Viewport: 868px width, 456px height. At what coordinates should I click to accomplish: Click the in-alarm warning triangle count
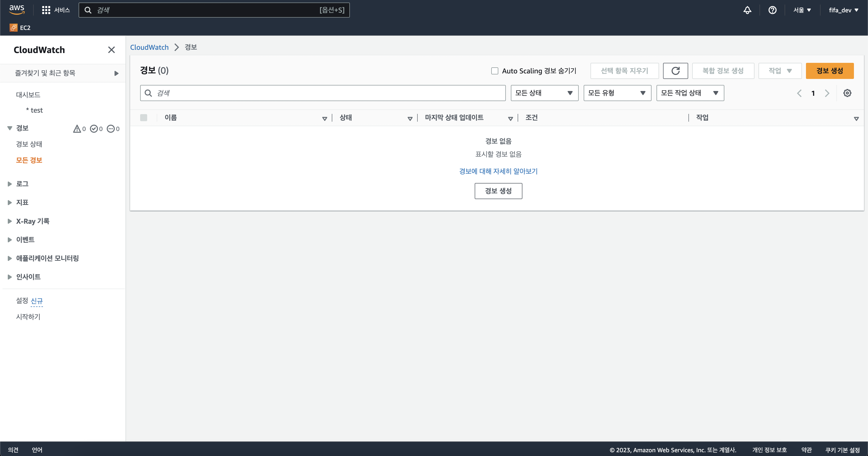pos(80,128)
